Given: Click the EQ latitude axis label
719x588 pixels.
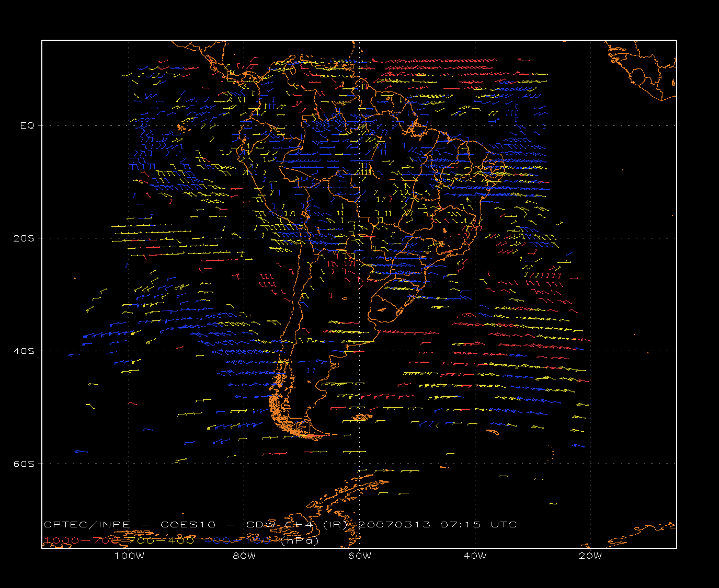Looking at the screenshot, I should (27, 125).
